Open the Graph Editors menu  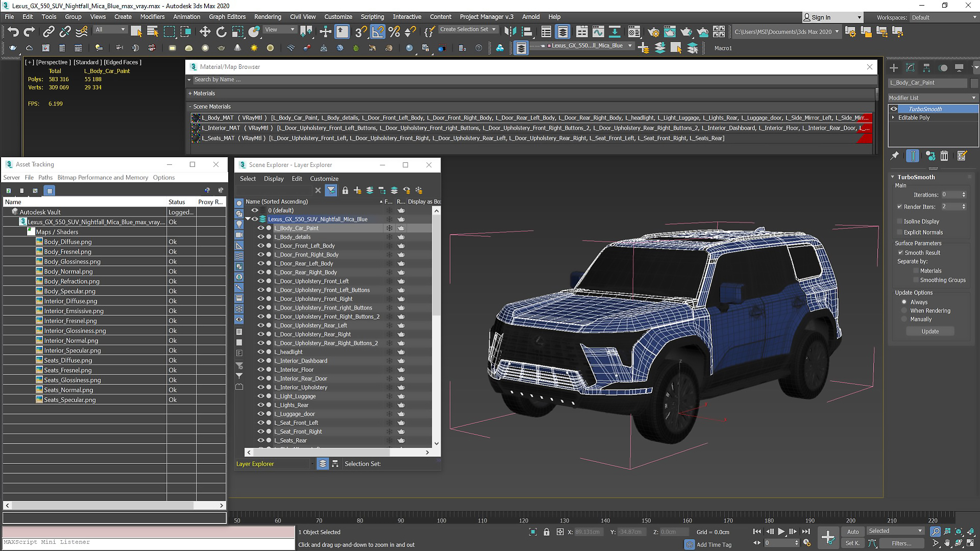[227, 17]
